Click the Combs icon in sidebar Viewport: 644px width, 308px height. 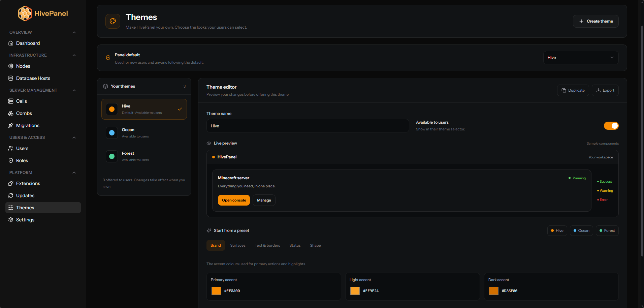click(11, 113)
